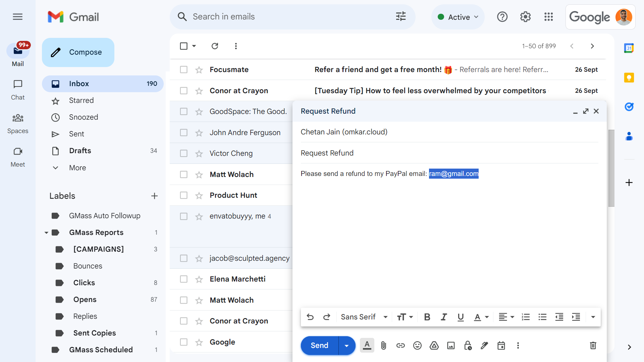This screenshot has height=362, width=644.
Task: Open the emoji picker in compose
Action: [417, 346]
